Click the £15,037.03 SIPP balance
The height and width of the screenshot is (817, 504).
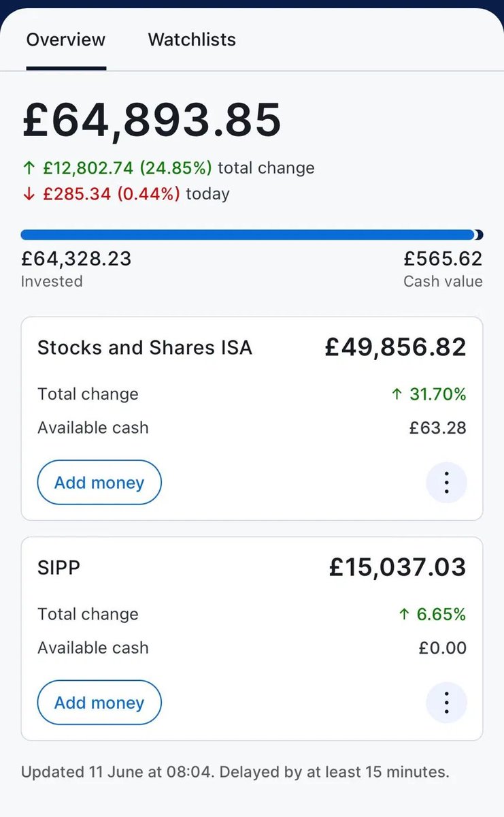[x=397, y=568]
